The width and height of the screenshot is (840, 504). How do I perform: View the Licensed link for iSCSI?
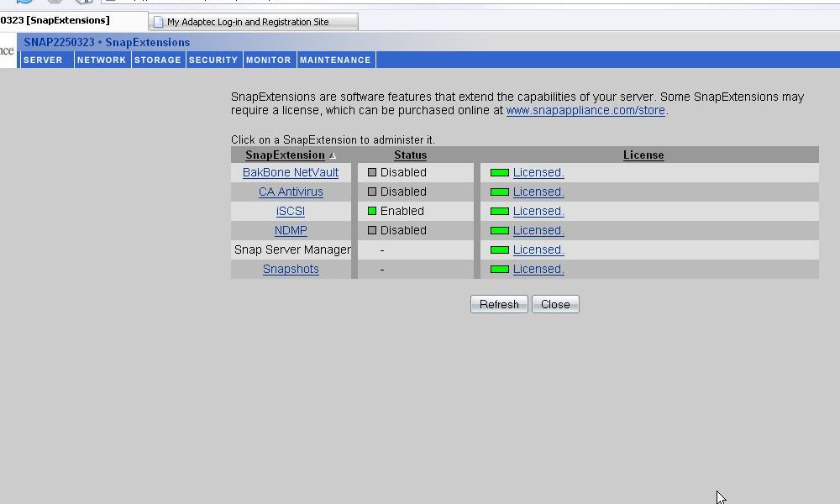point(538,211)
